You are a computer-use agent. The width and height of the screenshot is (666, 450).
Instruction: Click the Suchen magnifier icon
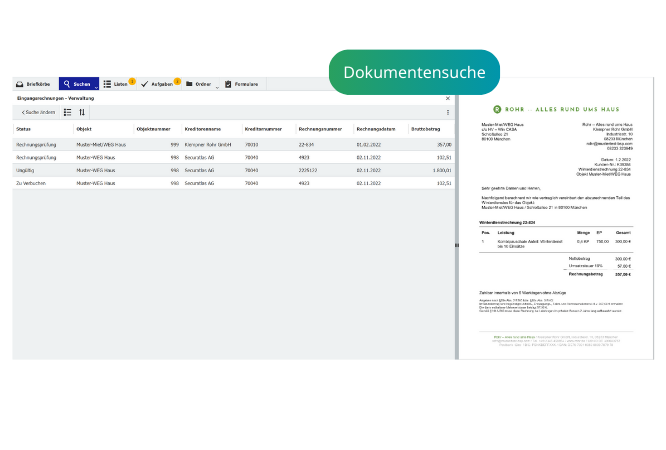pos(67,84)
